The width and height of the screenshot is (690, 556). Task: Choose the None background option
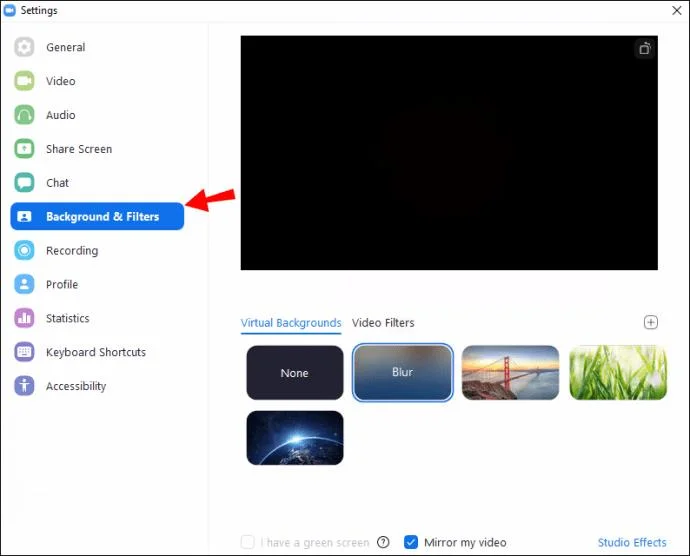pyautogui.click(x=295, y=372)
